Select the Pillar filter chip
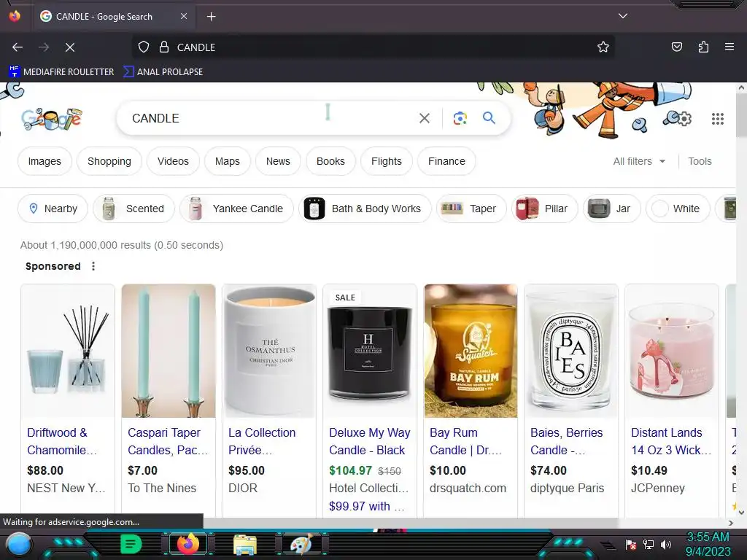 [x=544, y=209]
